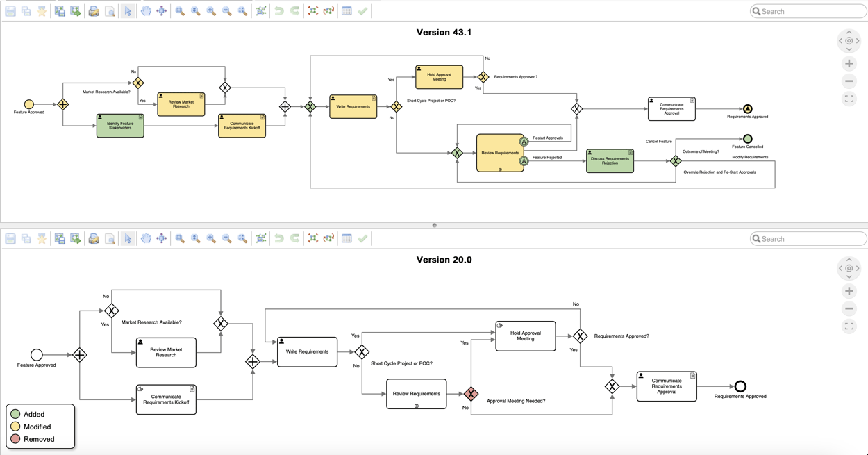Viewport: 868px width, 455px height.
Task: Activate the selection arrow tool
Action: point(128,10)
